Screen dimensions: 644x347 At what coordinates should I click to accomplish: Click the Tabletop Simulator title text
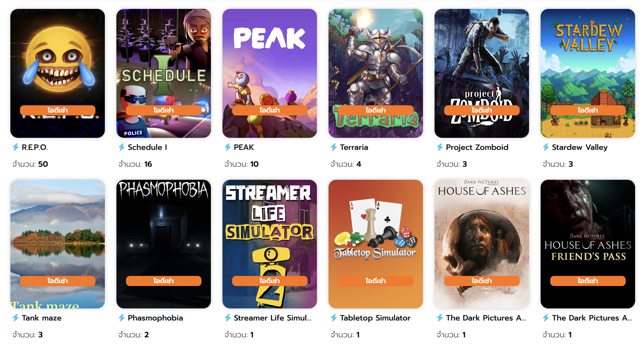click(375, 318)
